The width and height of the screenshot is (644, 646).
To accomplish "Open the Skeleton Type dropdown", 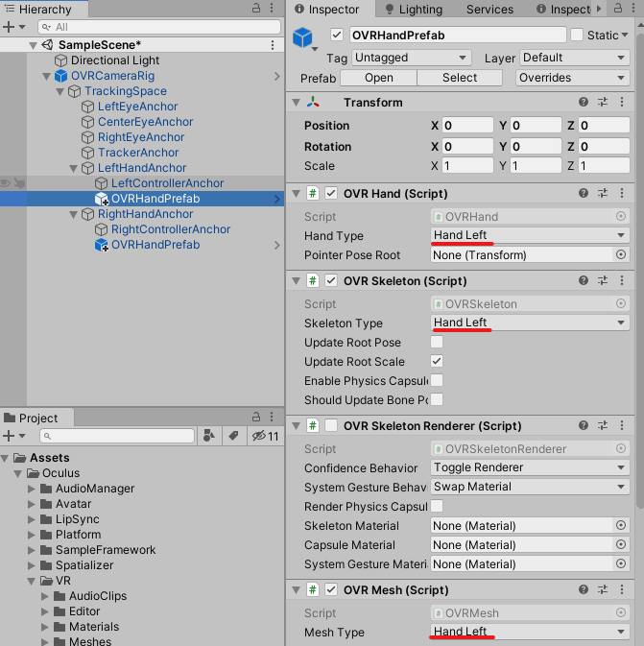I will point(530,323).
